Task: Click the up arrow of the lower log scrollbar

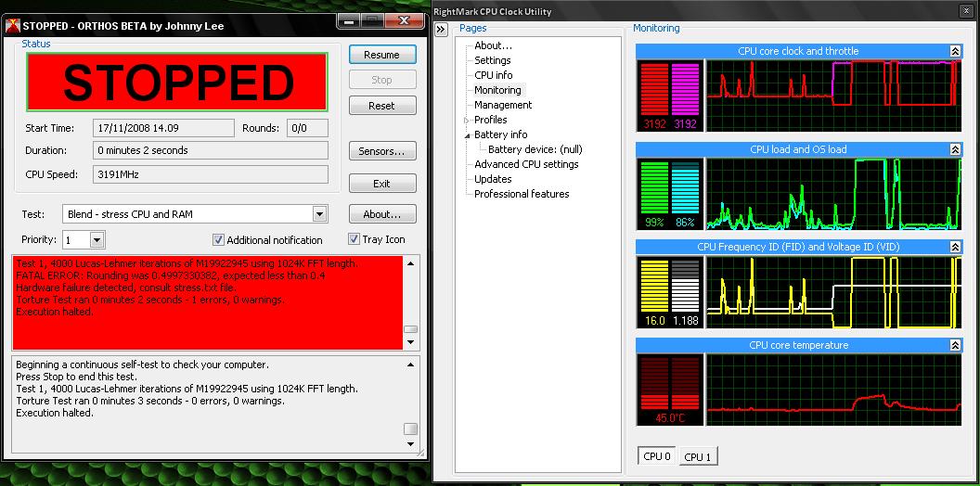Action: click(x=410, y=364)
